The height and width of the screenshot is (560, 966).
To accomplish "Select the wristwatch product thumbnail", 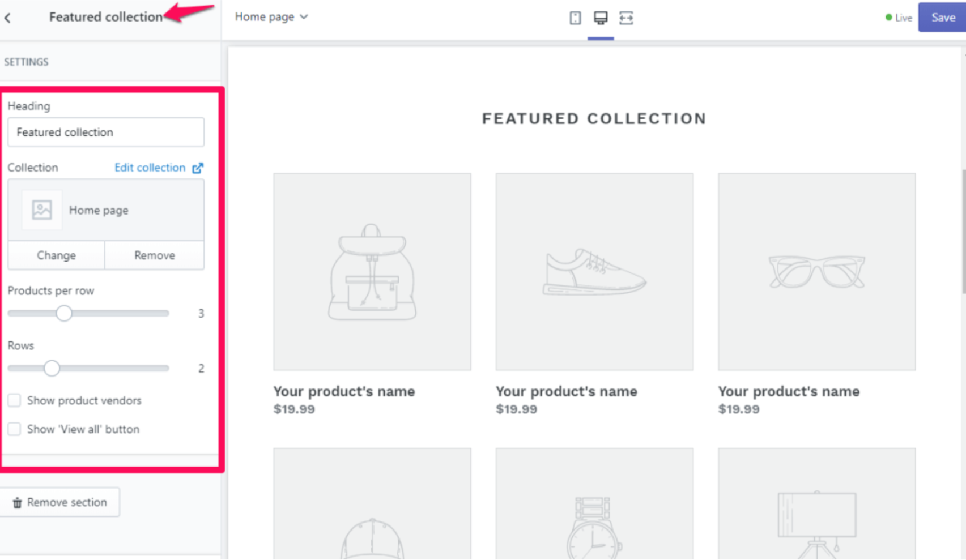I will coord(594,504).
